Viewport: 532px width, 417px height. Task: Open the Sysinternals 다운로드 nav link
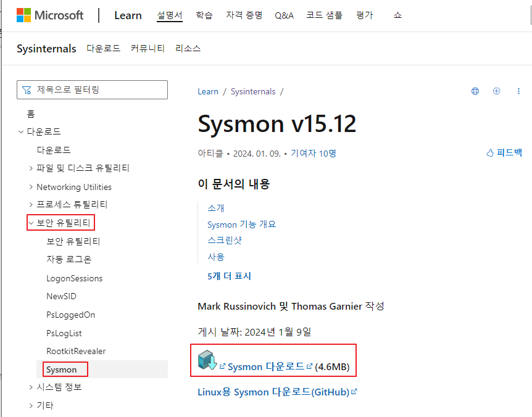click(x=104, y=48)
